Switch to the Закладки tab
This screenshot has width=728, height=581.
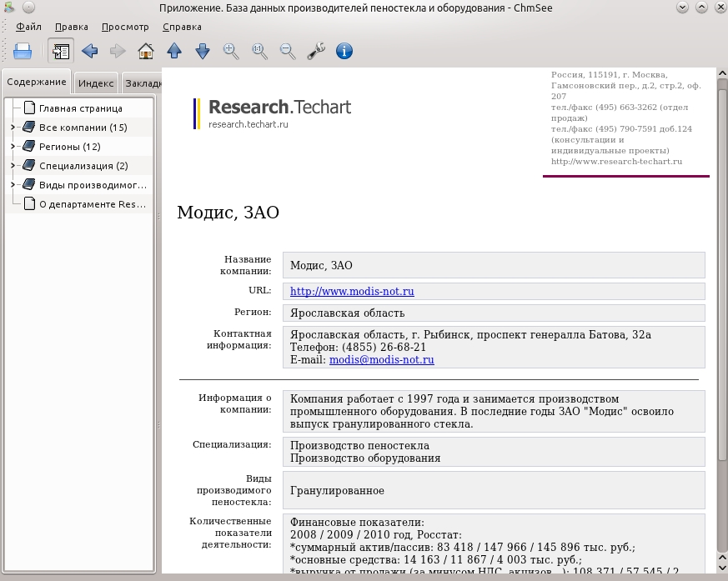(142, 83)
